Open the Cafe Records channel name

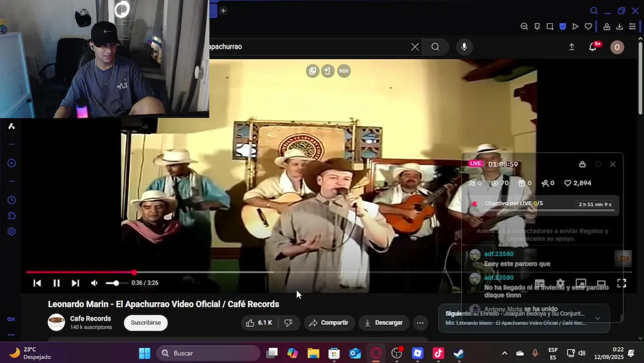(90, 319)
